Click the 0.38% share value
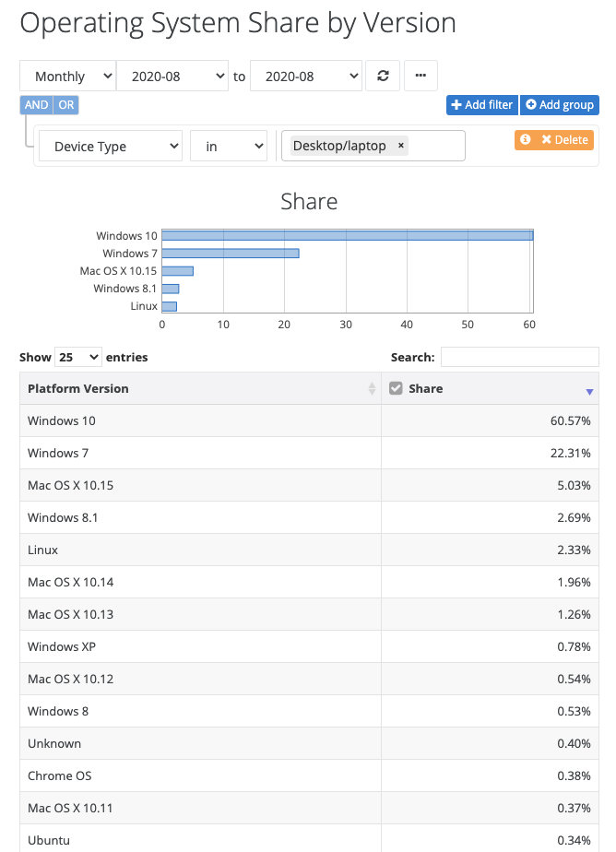The width and height of the screenshot is (616, 852). pos(574,775)
